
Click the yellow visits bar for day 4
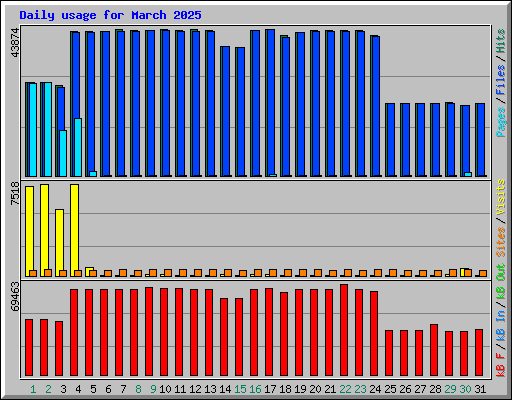[74, 227]
